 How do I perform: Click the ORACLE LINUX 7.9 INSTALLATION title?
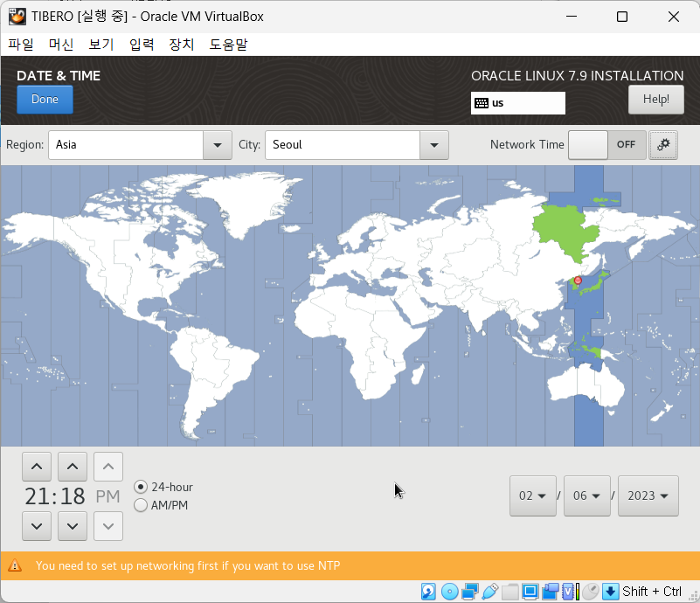(x=578, y=76)
